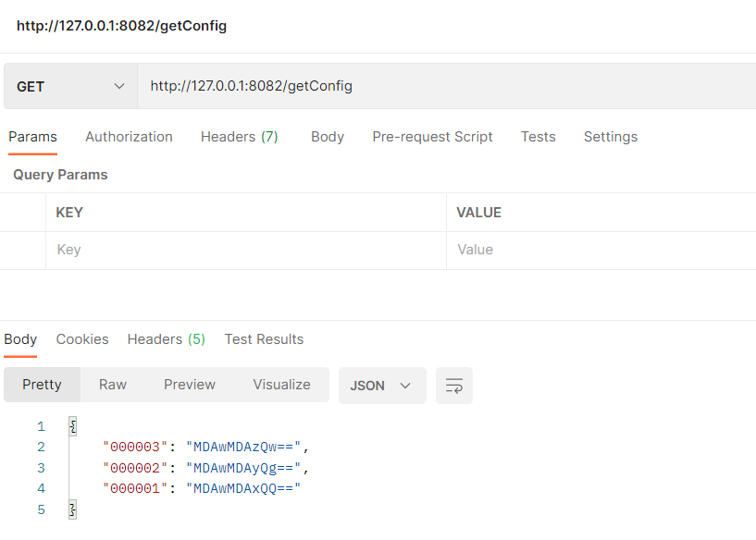Click the query param Key field
This screenshot has width=756, height=540.
246,250
